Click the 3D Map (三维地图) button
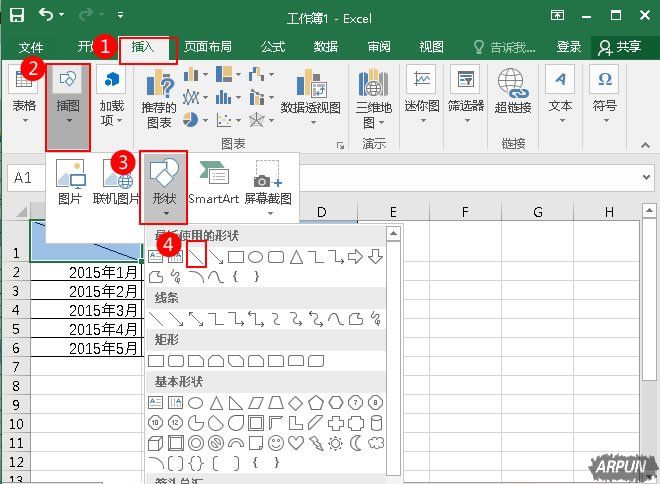660x484 pixels. (x=374, y=99)
